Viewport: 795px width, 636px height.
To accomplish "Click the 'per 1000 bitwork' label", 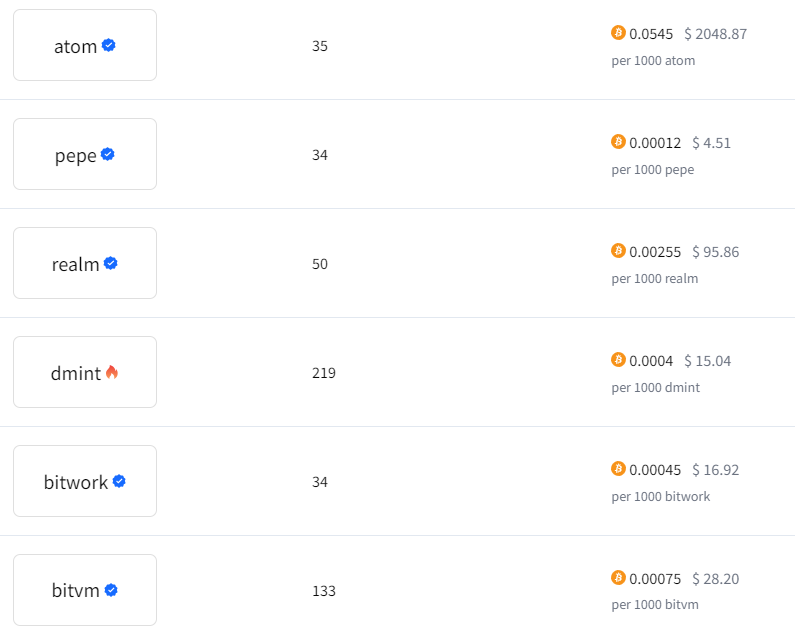I will [x=661, y=497].
